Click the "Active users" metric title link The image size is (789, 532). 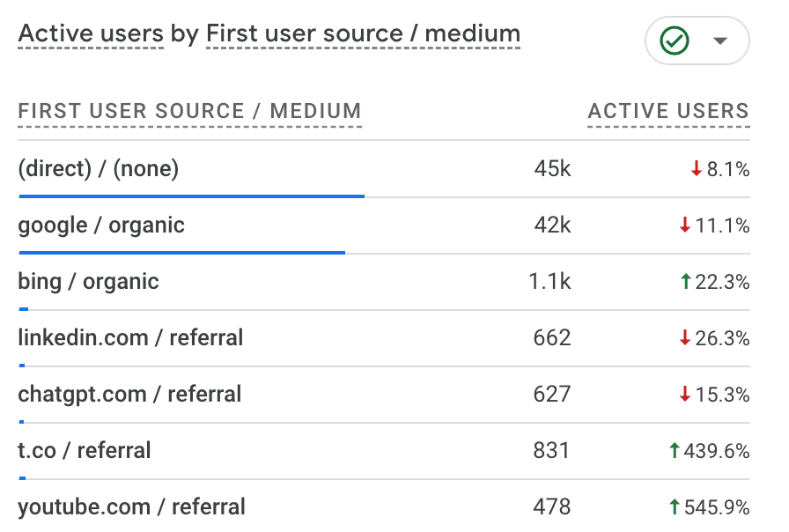(91, 34)
